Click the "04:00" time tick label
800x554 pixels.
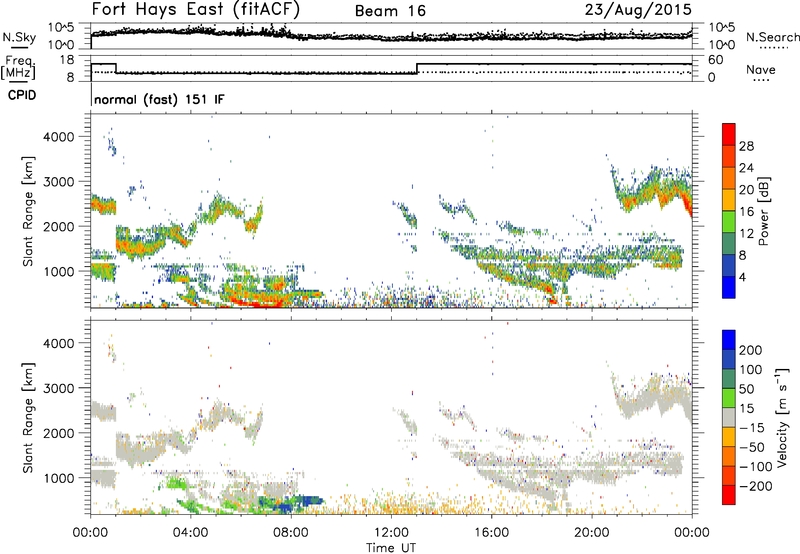click(191, 533)
